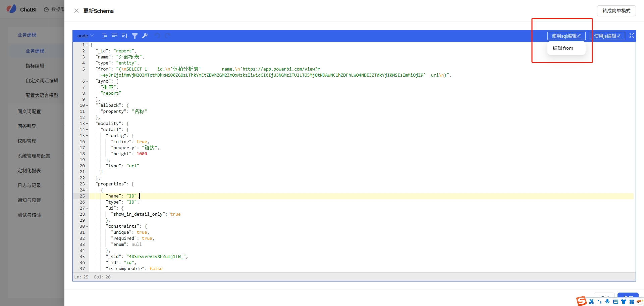Toggle Sogou input language 英 indicator
This screenshot has height=306, width=644.
point(591,302)
